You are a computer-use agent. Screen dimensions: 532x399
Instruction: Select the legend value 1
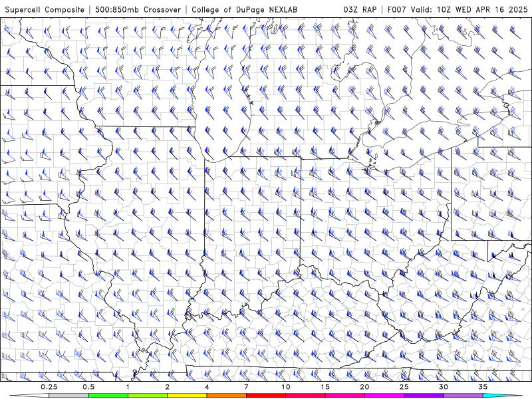128,387
